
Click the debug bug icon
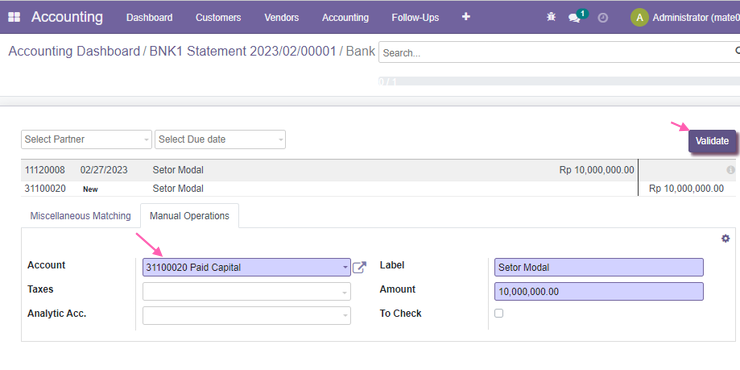(x=551, y=17)
